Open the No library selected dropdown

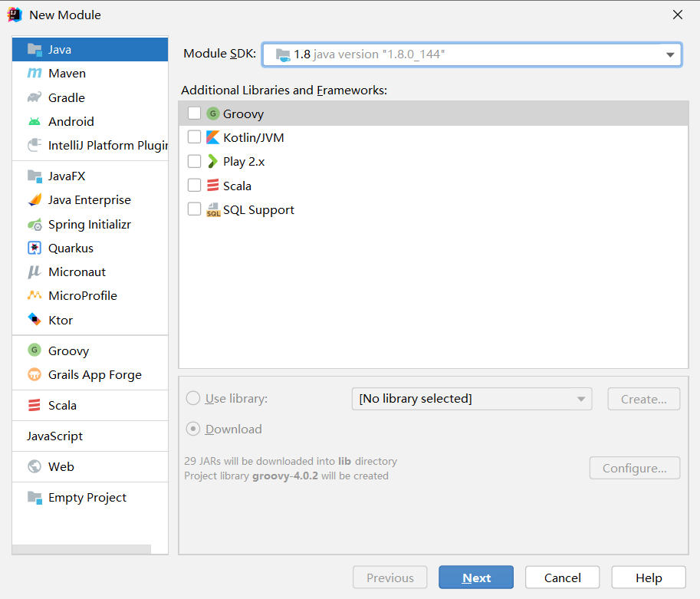coord(472,399)
